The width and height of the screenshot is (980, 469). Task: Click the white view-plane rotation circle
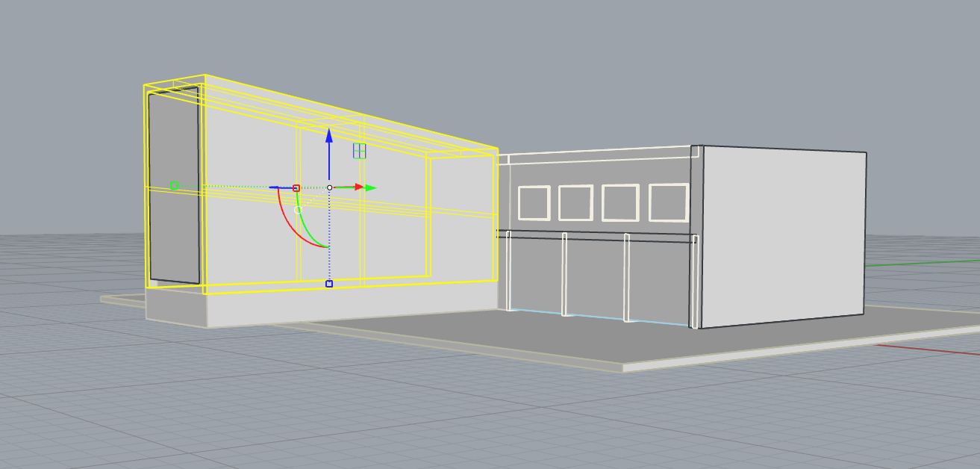pyautogui.click(x=298, y=209)
